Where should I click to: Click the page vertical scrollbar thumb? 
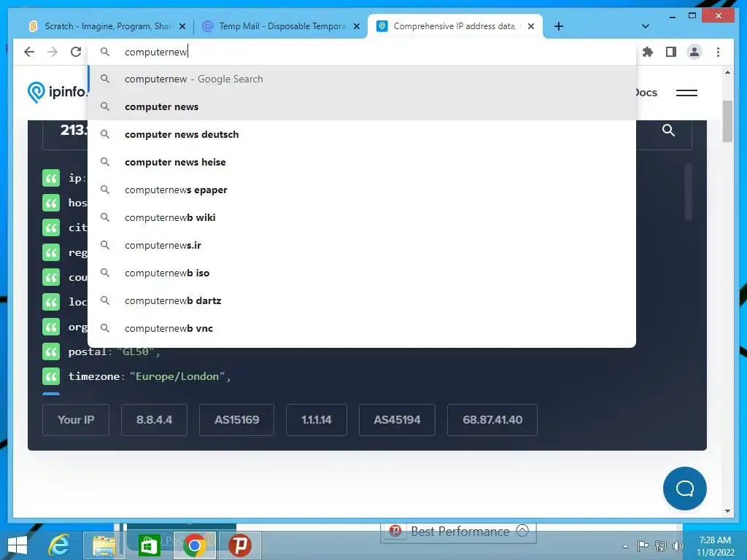727,122
